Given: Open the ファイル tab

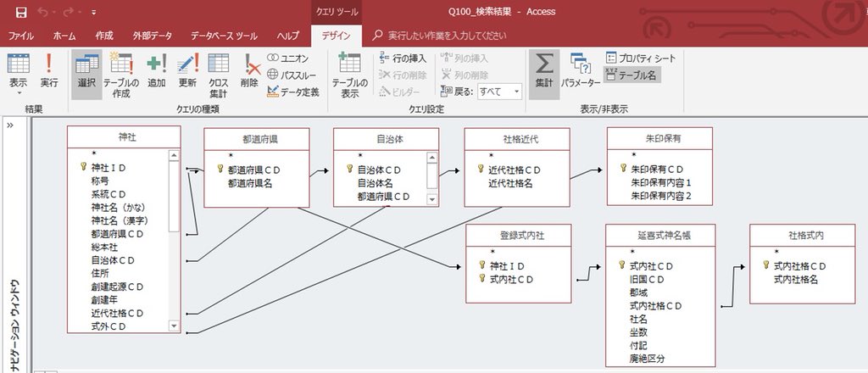Looking at the screenshot, I should (x=21, y=36).
